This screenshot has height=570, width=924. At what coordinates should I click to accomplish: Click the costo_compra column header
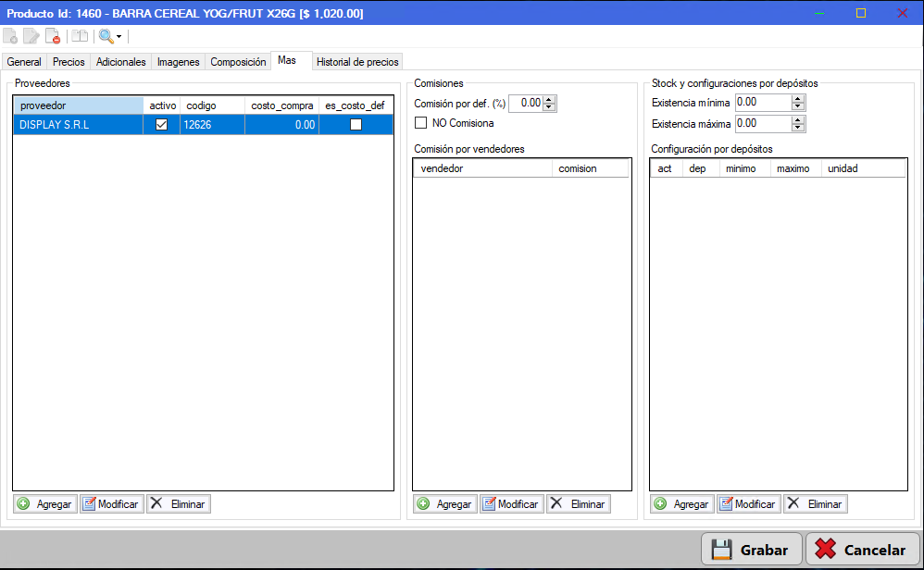[282, 105]
